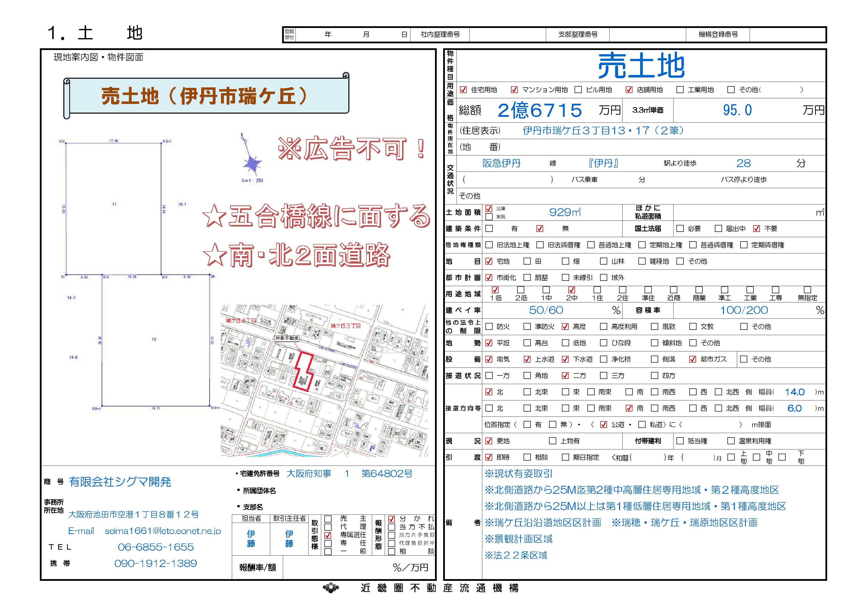Check the 角地 road-access checkbox
868x614 pixels.
point(527,376)
